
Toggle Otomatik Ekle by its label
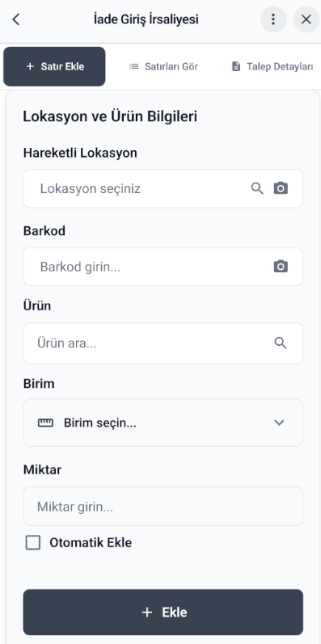click(x=91, y=542)
